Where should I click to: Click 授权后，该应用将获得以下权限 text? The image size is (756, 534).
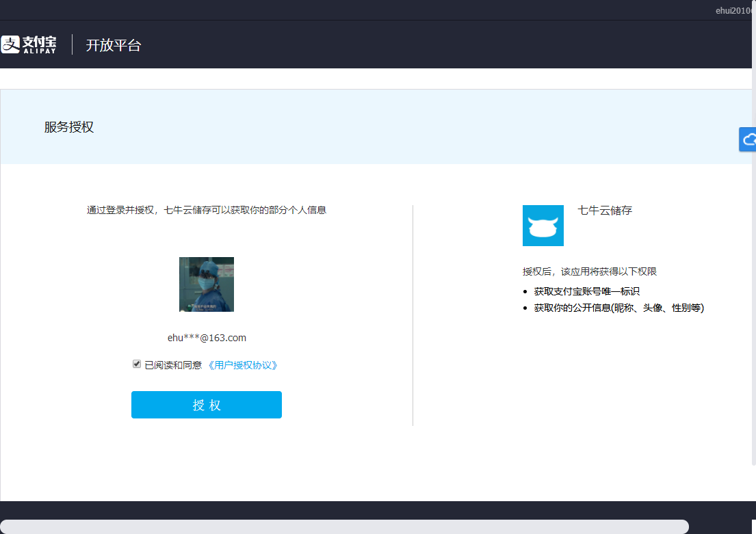pos(590,272)
